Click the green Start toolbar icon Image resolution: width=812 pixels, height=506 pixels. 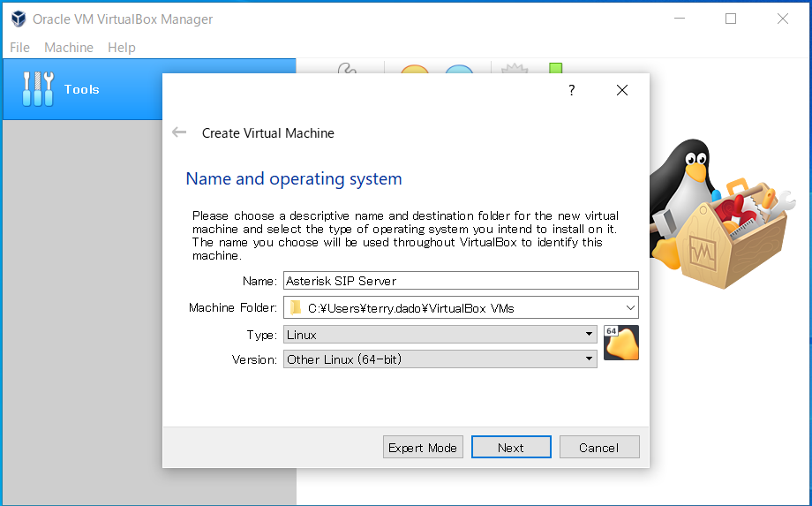pyautogui.click(x=555, y=68)
